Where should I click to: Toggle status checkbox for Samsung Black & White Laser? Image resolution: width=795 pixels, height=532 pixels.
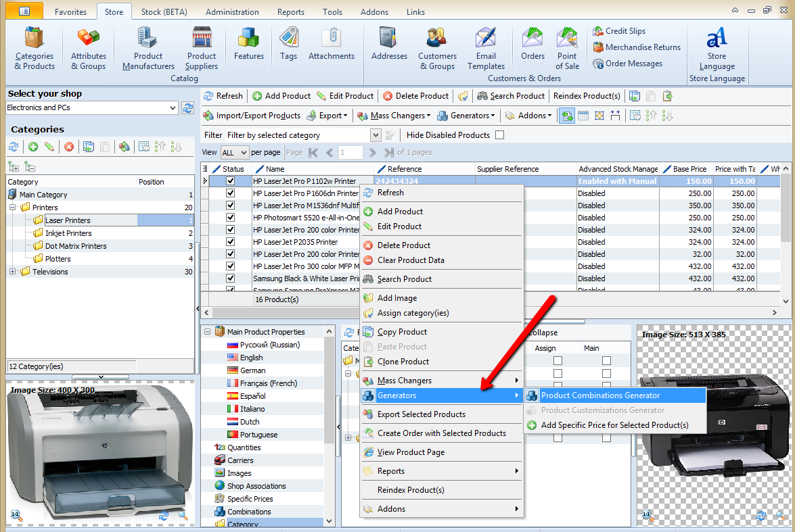230,278
